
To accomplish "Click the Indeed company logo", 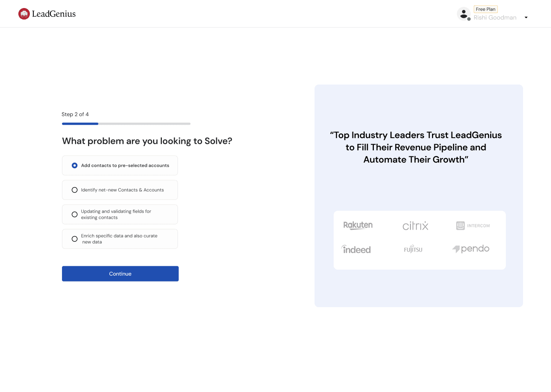I will (356, 249).
